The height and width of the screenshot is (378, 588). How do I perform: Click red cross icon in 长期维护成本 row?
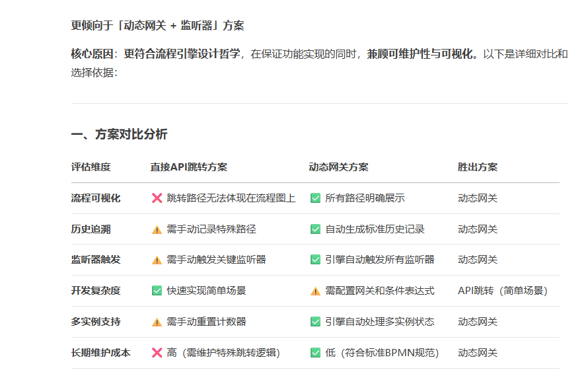click(157, 352)
